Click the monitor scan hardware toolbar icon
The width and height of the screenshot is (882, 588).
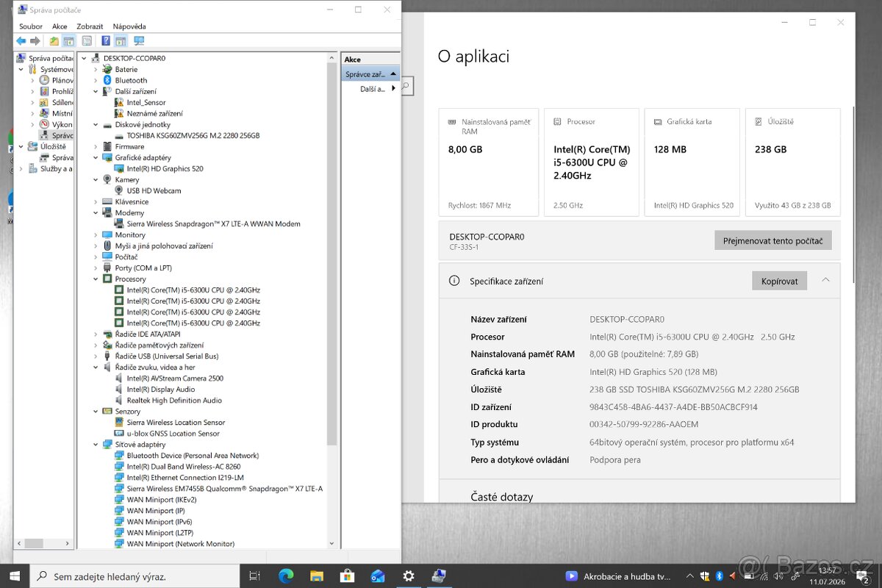(x=139, y=41)
